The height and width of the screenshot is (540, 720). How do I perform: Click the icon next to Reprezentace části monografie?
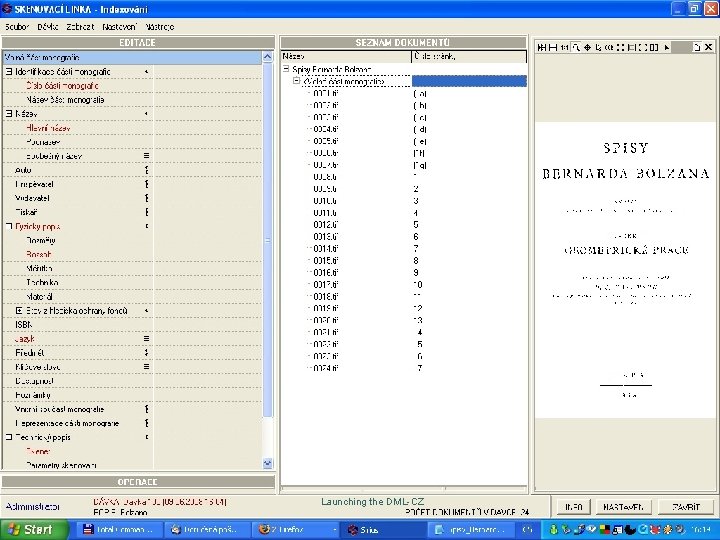click(x=146, y=423)
